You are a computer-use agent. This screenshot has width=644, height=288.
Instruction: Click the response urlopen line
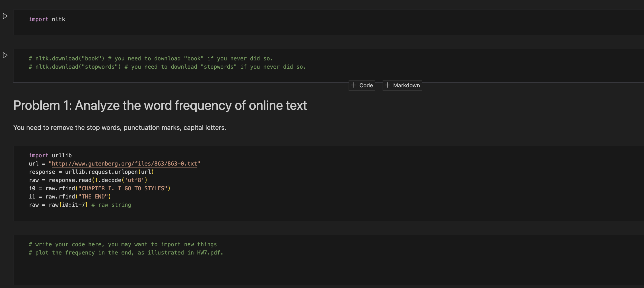(x=91, y=172)
